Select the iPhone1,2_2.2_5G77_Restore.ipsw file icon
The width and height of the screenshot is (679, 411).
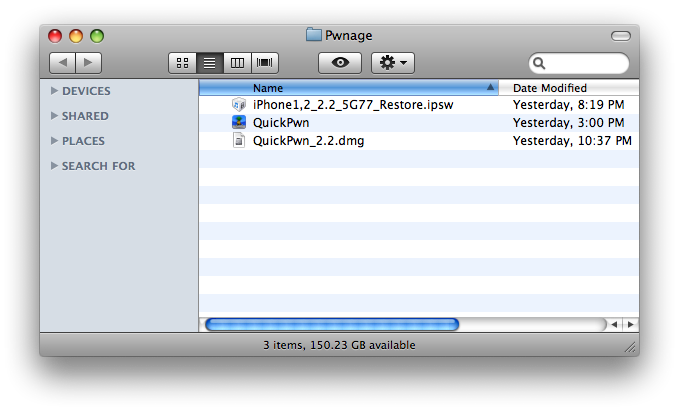tap(239, 104)
